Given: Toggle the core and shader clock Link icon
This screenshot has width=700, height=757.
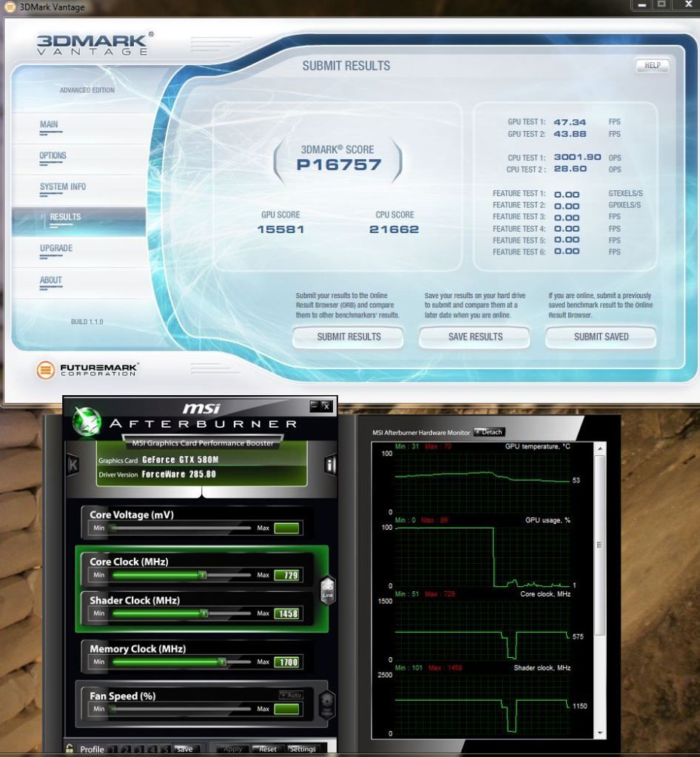Looking at the screenshot, I should (328, 590).
